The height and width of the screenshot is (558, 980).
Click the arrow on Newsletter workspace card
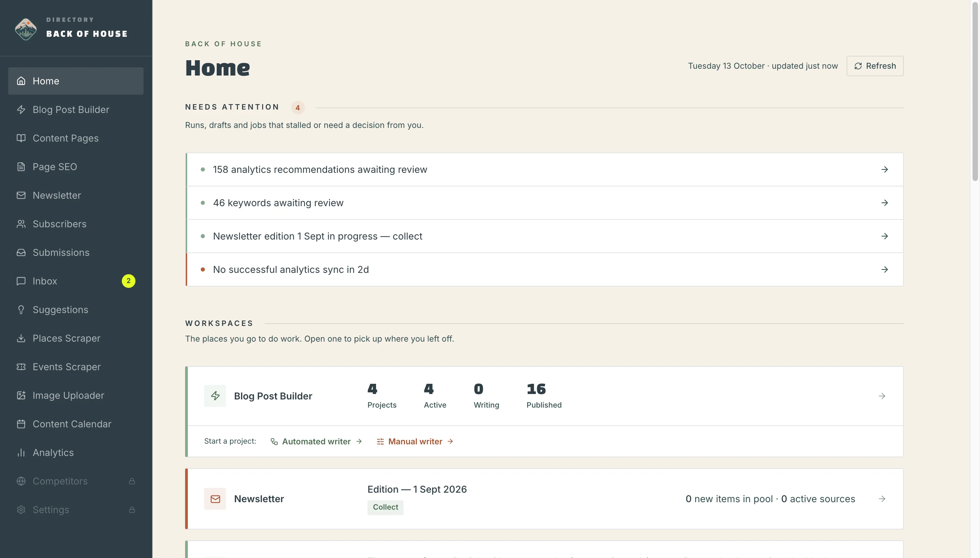coord(882,498)
